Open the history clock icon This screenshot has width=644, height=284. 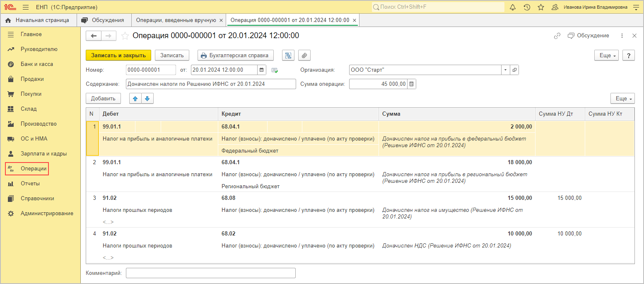coord(527,7)
